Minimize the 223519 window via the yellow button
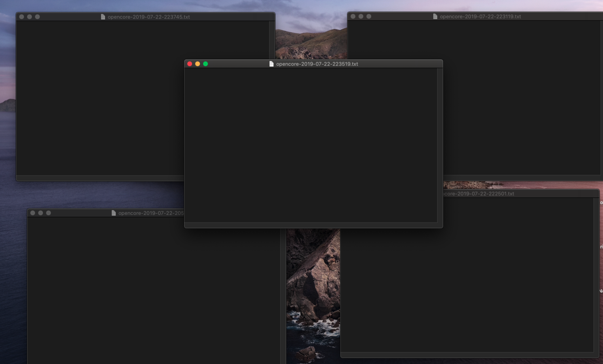The image size is (603, 364). point(197,64)
